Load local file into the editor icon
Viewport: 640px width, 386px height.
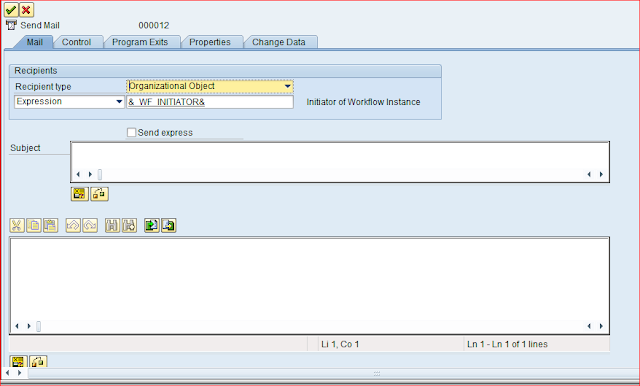tap(151, 225)
